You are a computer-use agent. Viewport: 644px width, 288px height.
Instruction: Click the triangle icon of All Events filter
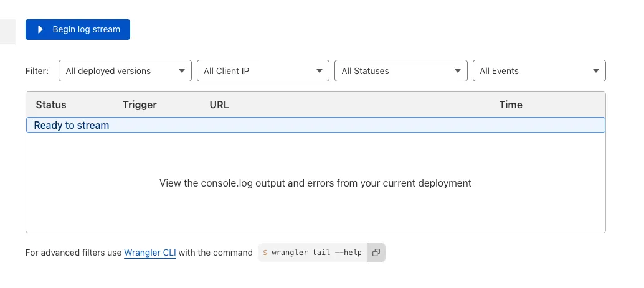pos(596,71)
